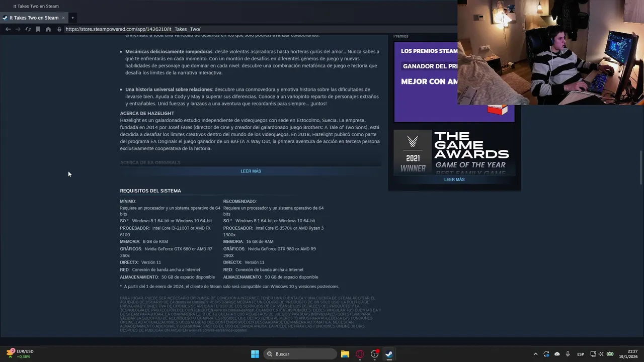Click the Steam Windows 10 compatibility footnote
Screen dimensions: 644x362
point(229,287)
